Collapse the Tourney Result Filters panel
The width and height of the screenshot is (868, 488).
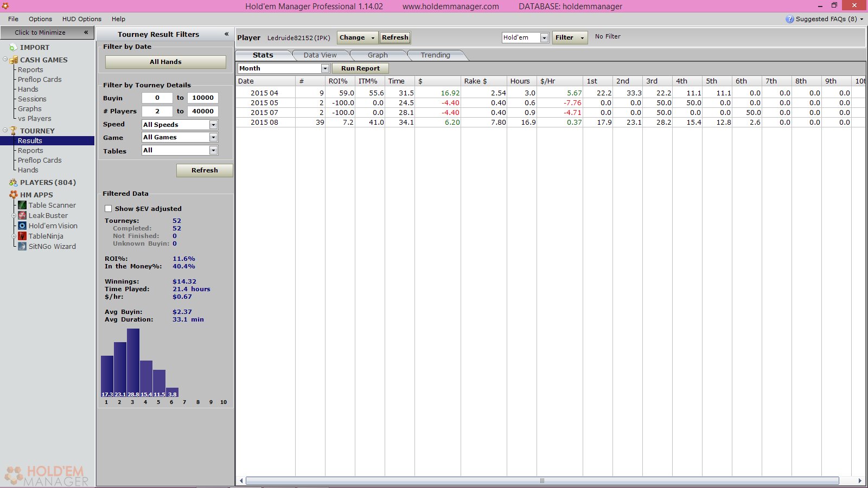[227, 34]
